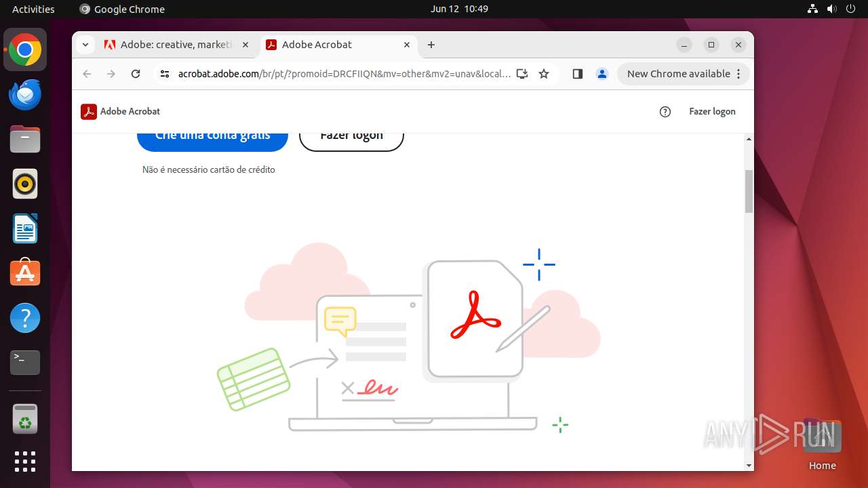Open Activities overview
Screen dimensions: 868x488
(33, 9)
